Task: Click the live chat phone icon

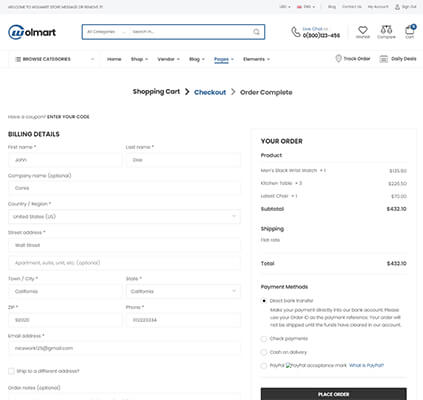Action: (x=295, y=32)
